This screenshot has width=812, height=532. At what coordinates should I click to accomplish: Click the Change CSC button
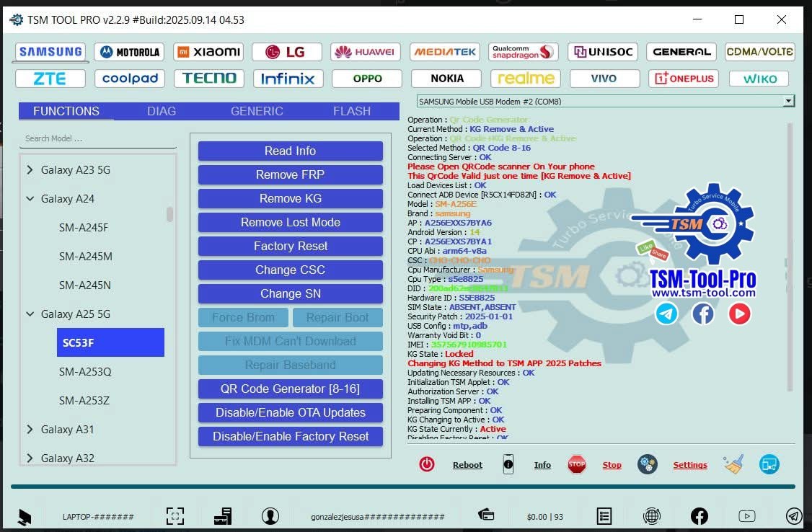pyautogui.click(x=291, y=270)
